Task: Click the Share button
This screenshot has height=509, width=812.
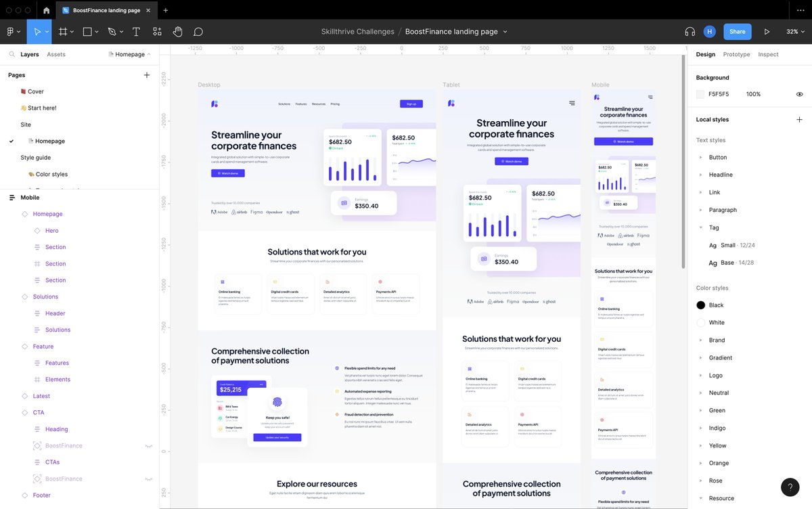Action: (x=738, y=32)
